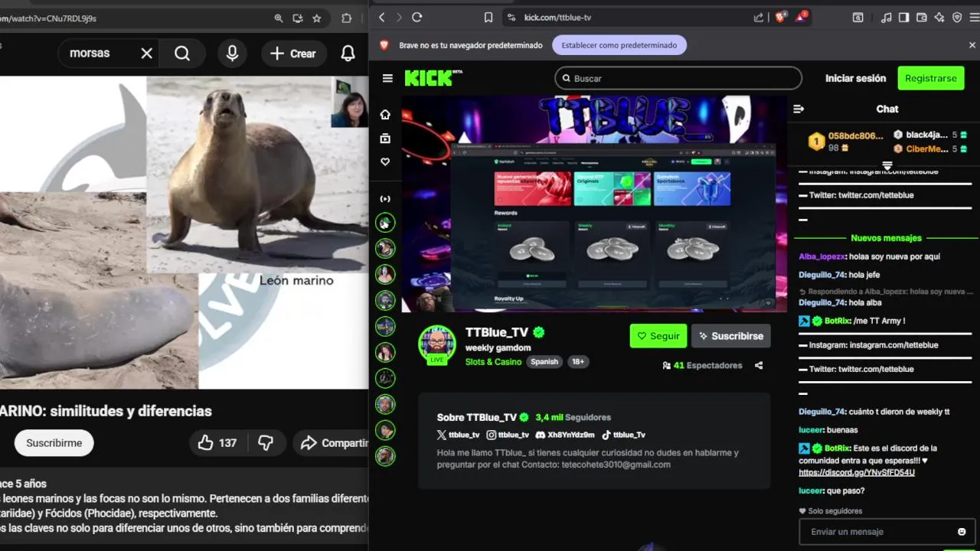Screen dimensions: 980x551
Task: Open Slots & Casino category link
Action: pyautogui.click(x=493, y=362)
